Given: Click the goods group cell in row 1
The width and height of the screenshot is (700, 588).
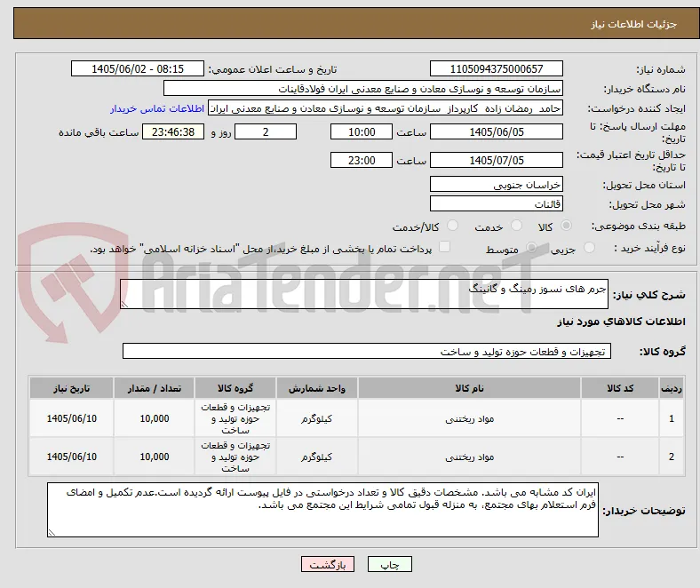Looking at the screenshot, I should (x=235, y=418).
